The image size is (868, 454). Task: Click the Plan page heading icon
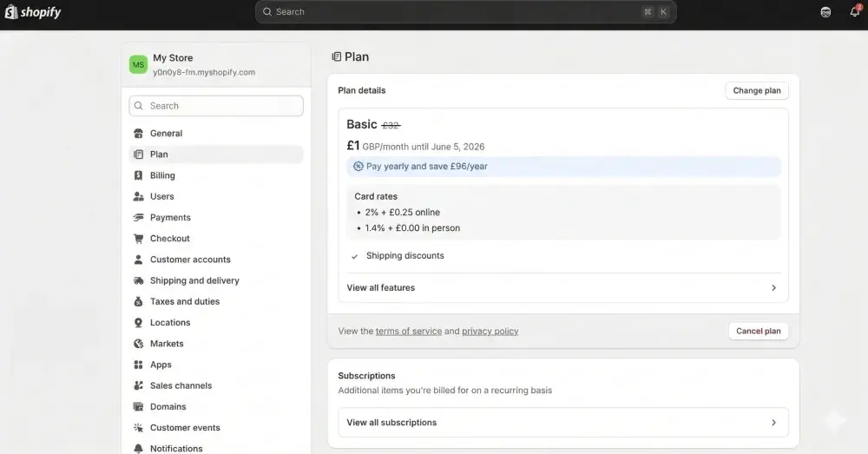pos(336,56)
